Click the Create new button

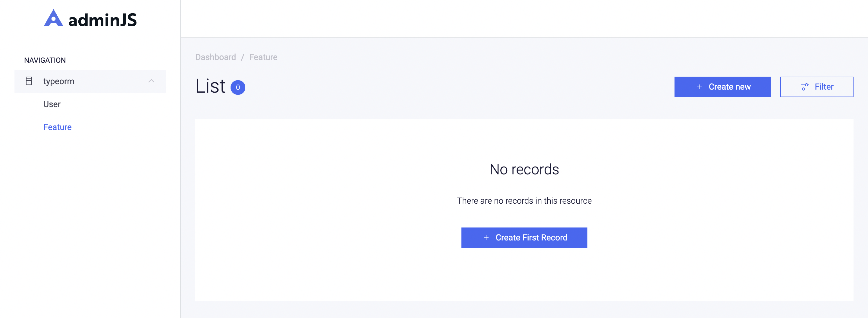pyautogui.click(x=722, y=87)
